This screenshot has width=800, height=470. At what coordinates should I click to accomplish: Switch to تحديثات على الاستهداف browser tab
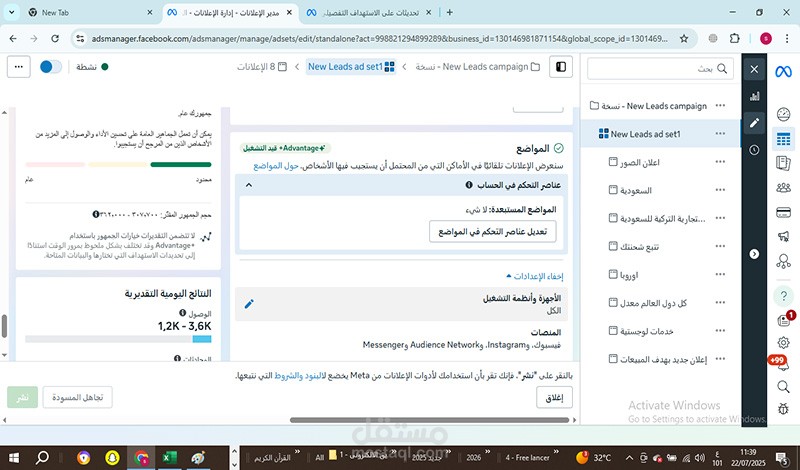pyautogui.click(x=370, y=12)
